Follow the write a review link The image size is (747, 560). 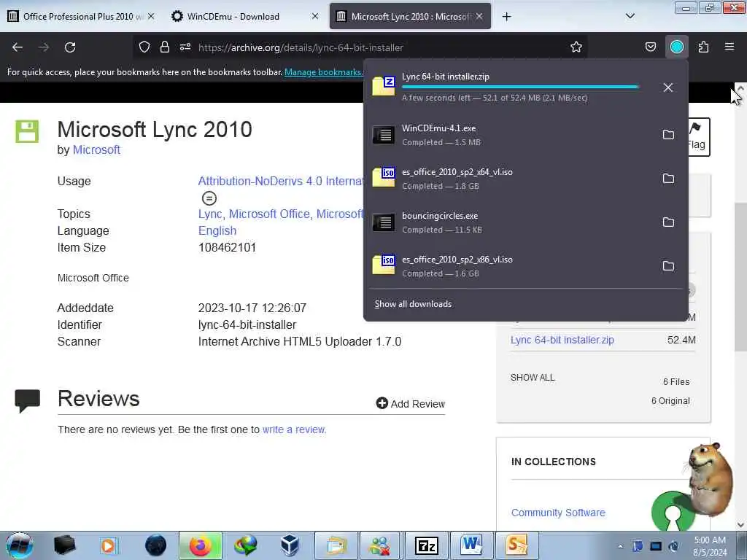[294, 429]
